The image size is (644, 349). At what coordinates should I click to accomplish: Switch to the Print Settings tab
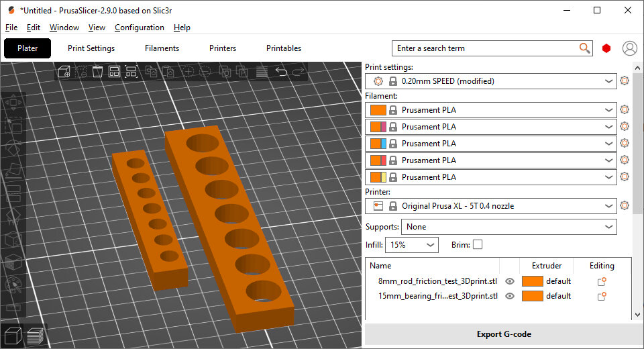91,48
